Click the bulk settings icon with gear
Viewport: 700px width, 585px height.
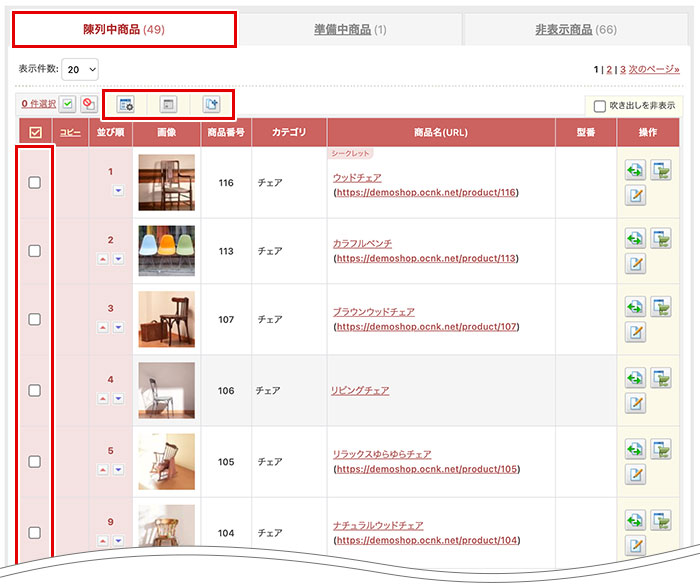pyautogui.click(x=126, y=103)
